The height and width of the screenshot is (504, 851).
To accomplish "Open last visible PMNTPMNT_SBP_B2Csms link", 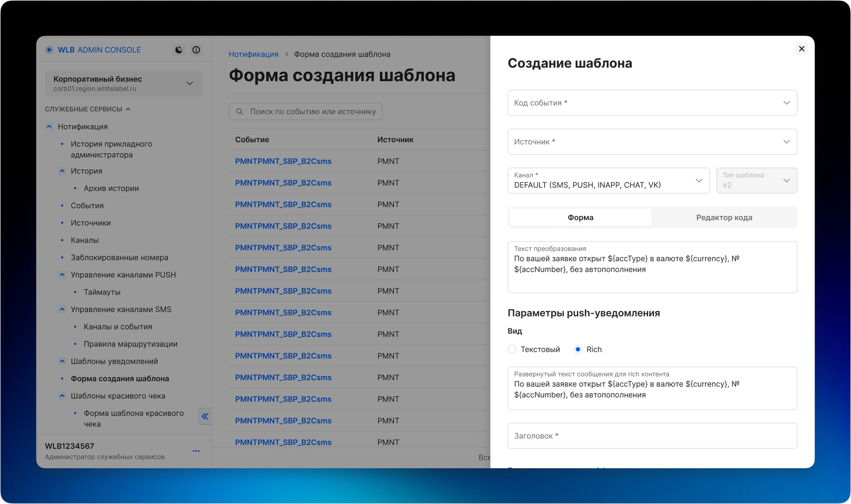I will (x=283, y=442).
